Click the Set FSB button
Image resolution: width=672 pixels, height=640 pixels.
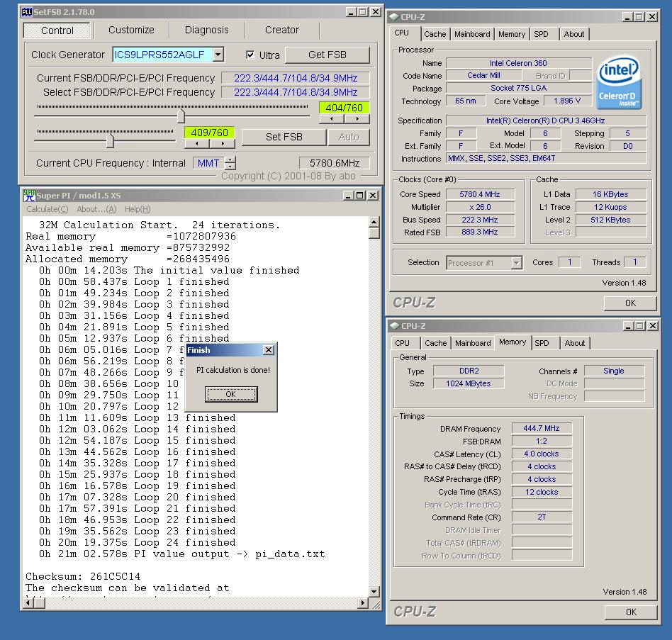click(x=284, y=137)
